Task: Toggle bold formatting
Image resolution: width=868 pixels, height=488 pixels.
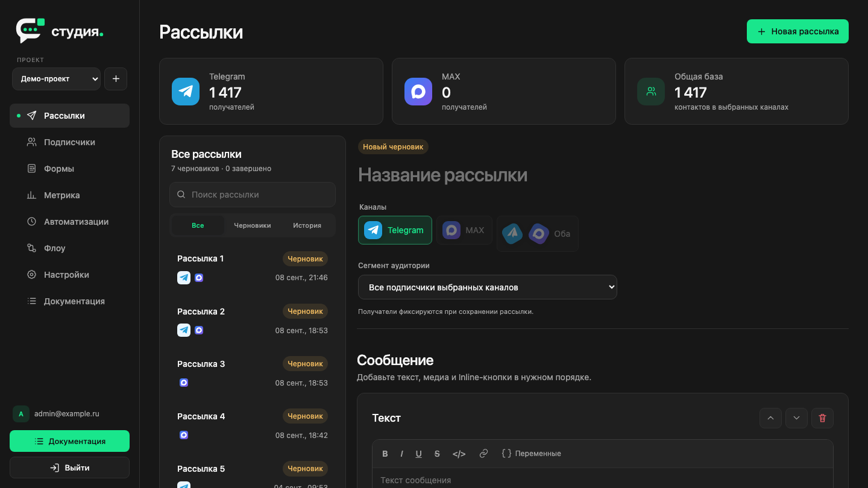Action: pyautogui.click(x=385, y=454)
